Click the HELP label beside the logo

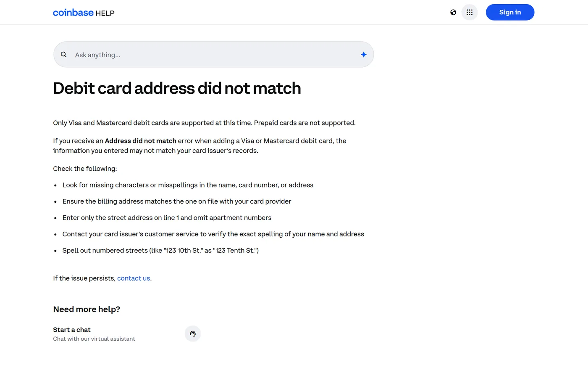[x=105, y=13]
